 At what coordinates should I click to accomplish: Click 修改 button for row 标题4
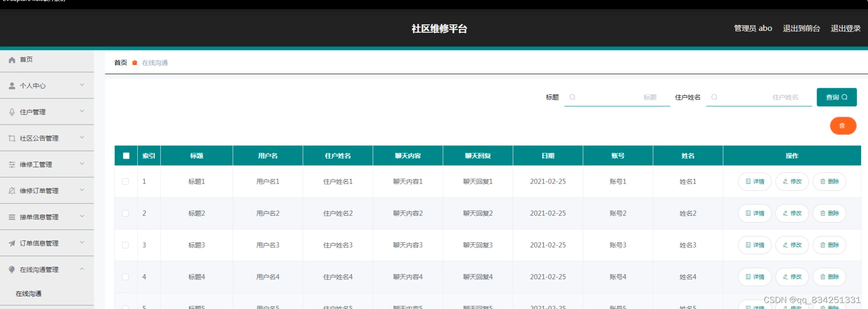click(792, 277)
